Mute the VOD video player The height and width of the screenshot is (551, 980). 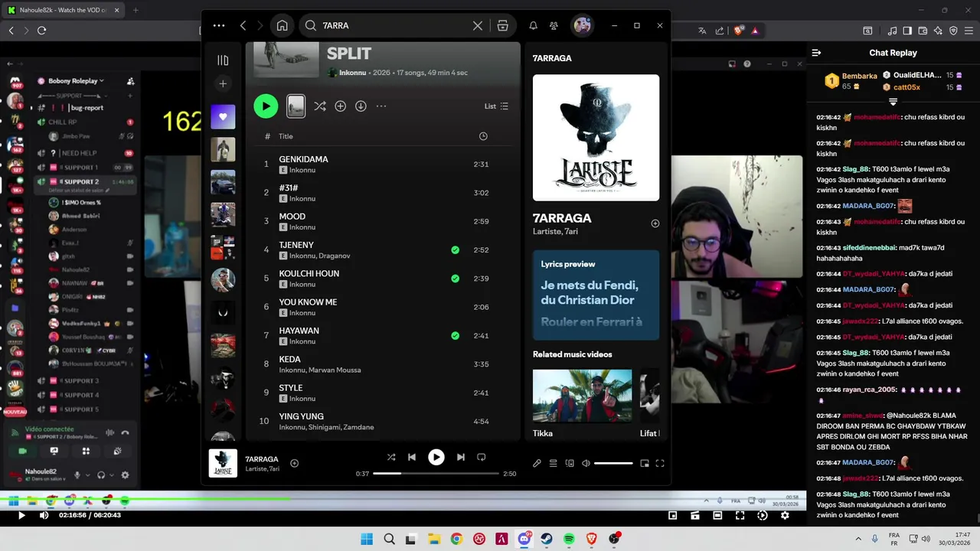pos(44,515)
